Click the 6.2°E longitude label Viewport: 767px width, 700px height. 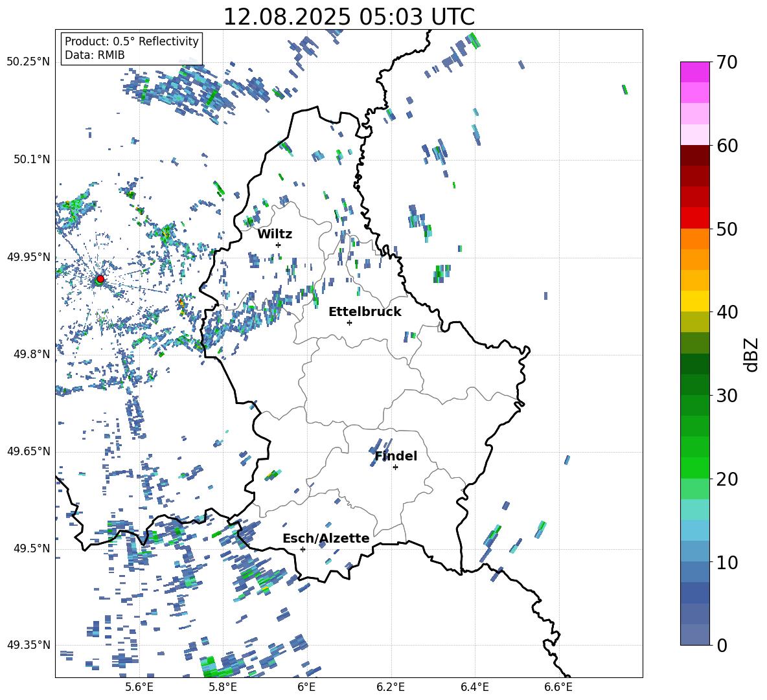(391, 687)
